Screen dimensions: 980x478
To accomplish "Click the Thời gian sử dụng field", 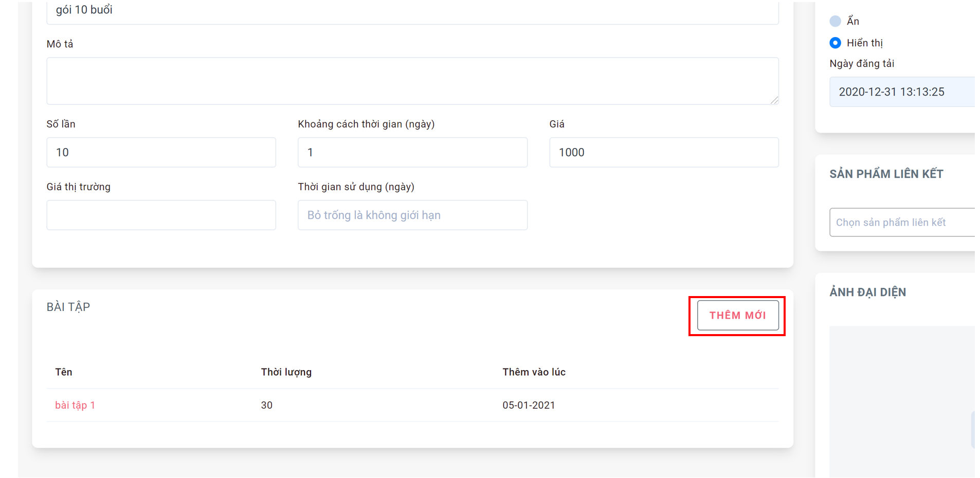I will [x=412, y=215].
